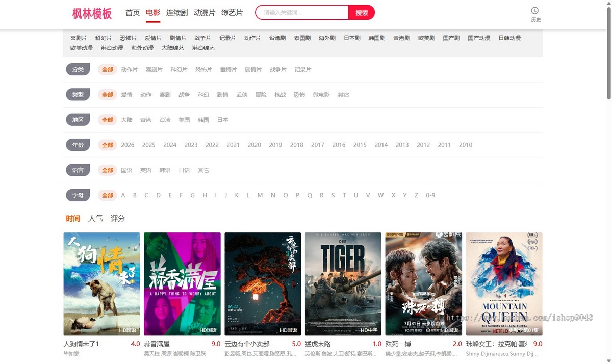
Task: Filter by letter M
Action: 260,195
